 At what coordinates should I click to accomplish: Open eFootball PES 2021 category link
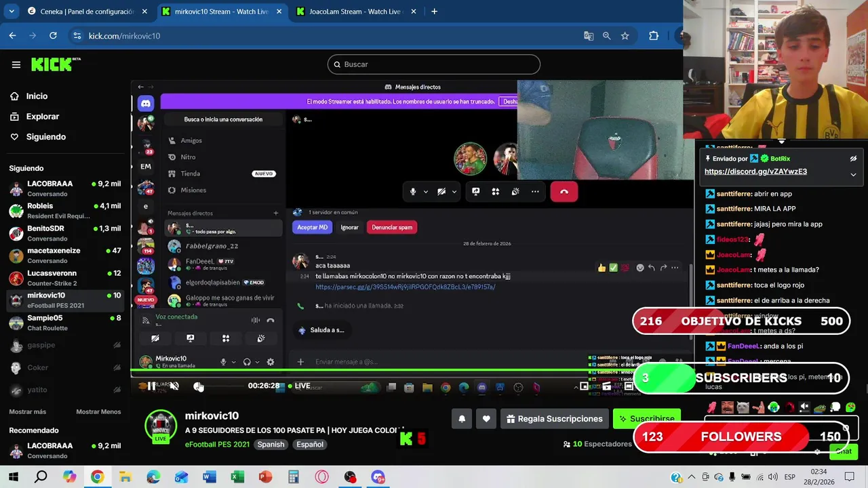pyautogui.click(x=217, y=445)
